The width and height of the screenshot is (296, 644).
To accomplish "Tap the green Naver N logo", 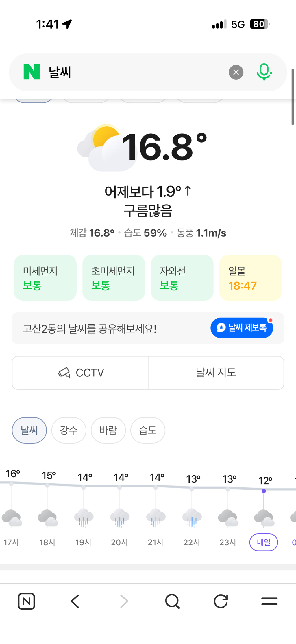I will coord(32,72).
